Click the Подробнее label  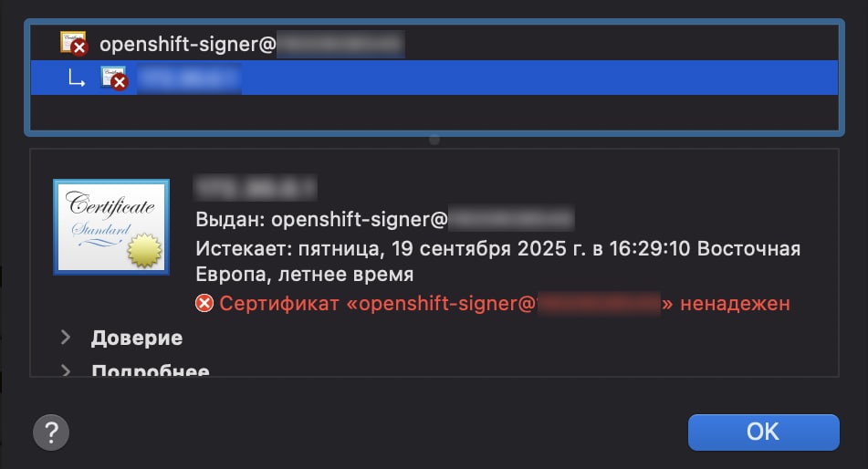[x=151, y=370]
